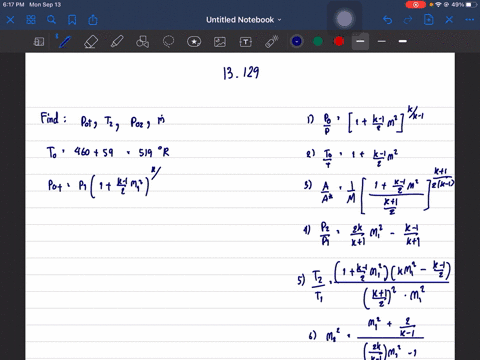Tap the battery indicator in status bar

(x=471, y=5)
